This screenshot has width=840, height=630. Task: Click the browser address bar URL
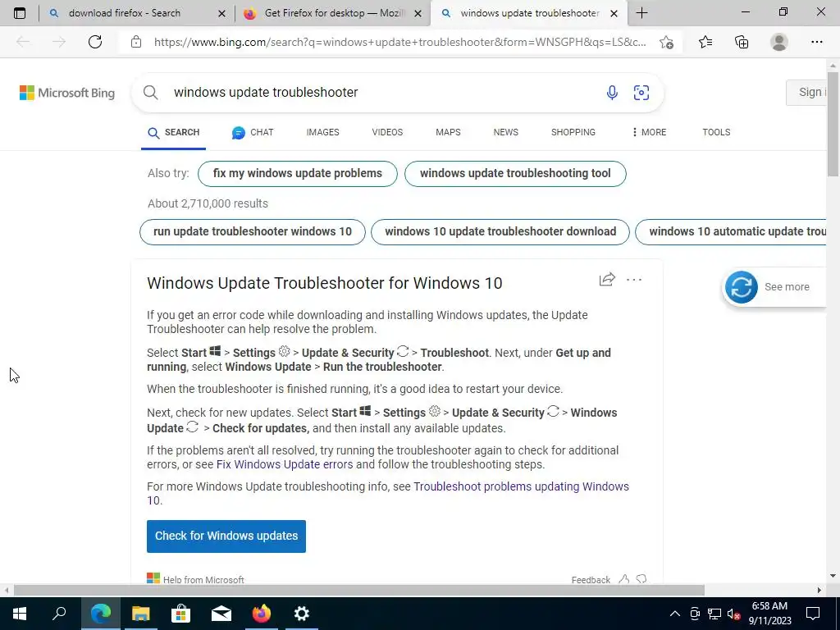pos(399,42)
